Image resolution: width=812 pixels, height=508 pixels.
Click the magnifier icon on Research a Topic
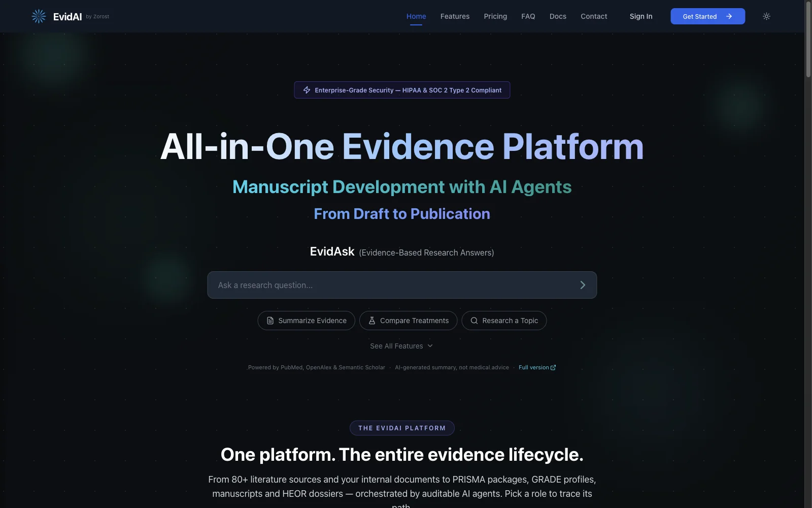tap(474, 321)
